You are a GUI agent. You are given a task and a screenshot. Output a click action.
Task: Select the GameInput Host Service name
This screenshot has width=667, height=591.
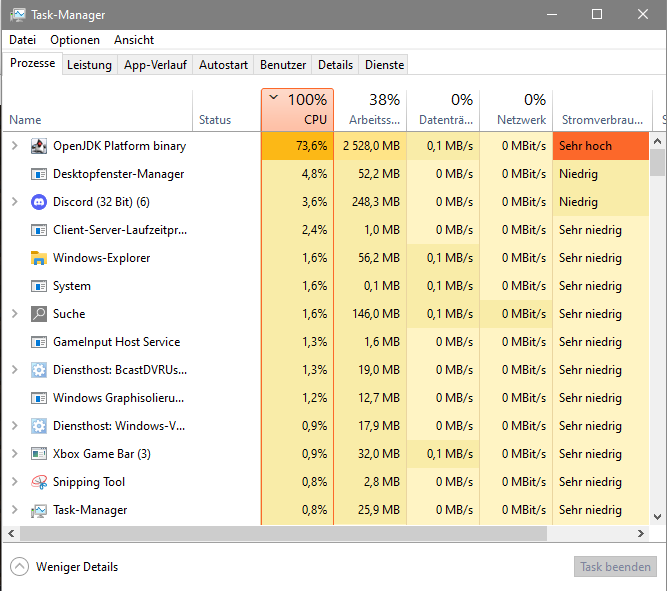pos(117,342)
